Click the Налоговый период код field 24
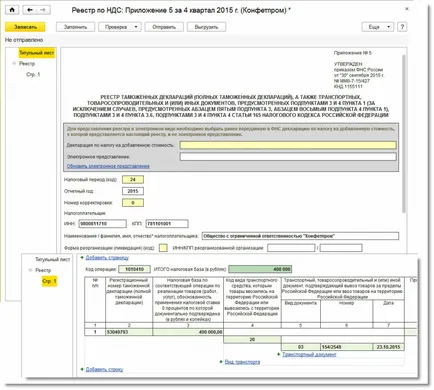This screenshot has height=390, width=434. point(133,180)
